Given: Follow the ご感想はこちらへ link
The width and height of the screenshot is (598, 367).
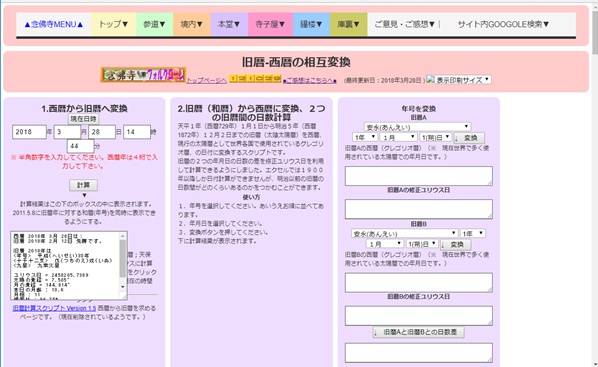Looking at the screenshot, I should pyautogui.click(x=310, y=80).
